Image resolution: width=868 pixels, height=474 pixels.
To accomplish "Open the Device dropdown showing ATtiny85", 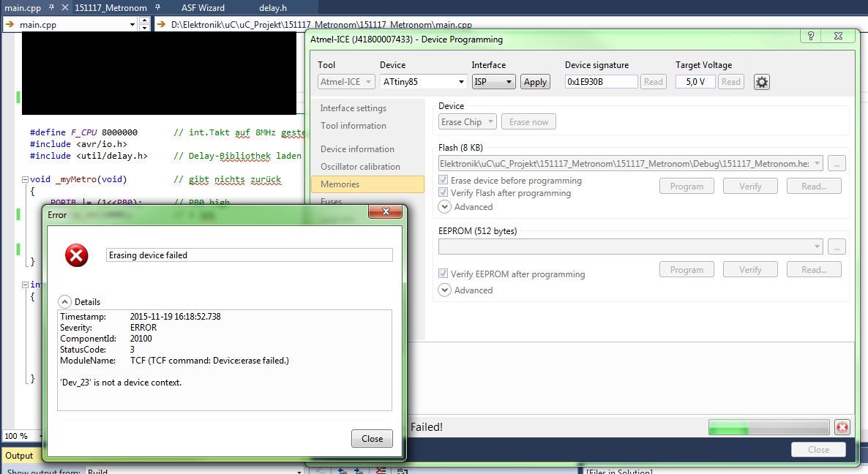I will point(424,82).
